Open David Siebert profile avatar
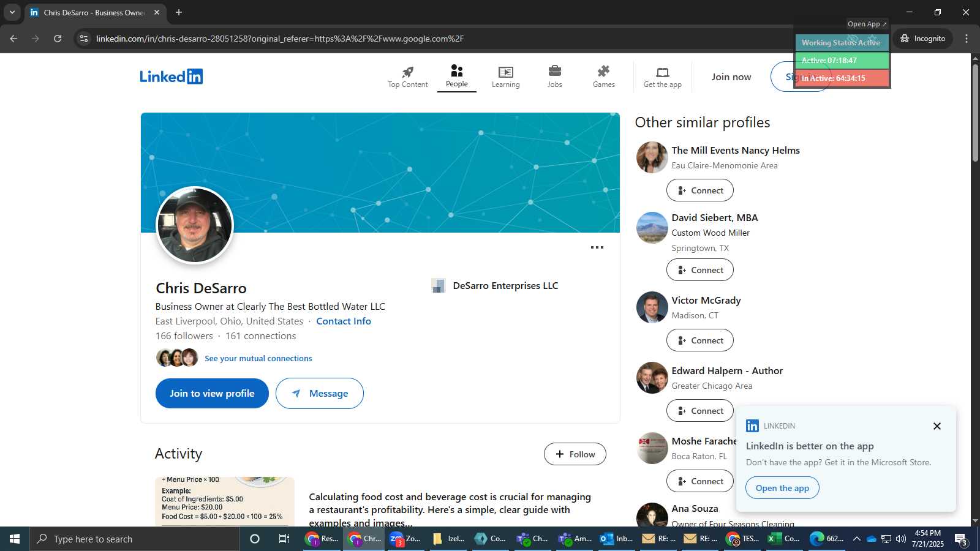Screen dimensions: 980x551 (652, 228)
